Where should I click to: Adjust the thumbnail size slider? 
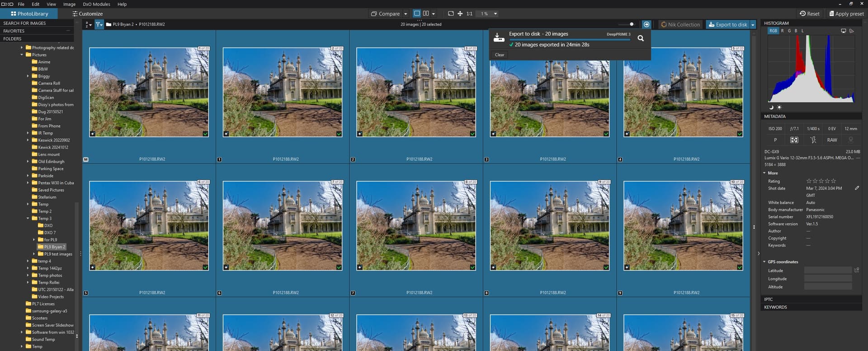[x=631, y=24]
